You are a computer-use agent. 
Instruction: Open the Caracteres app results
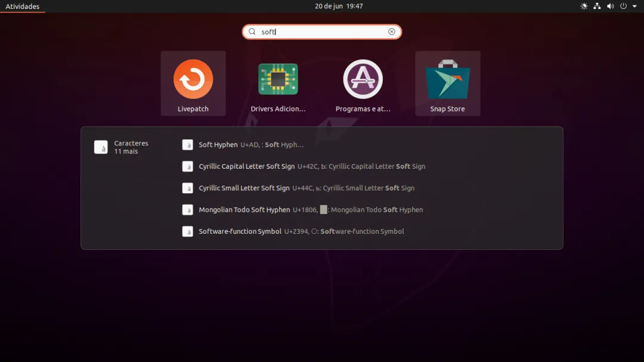pos(122,147)
